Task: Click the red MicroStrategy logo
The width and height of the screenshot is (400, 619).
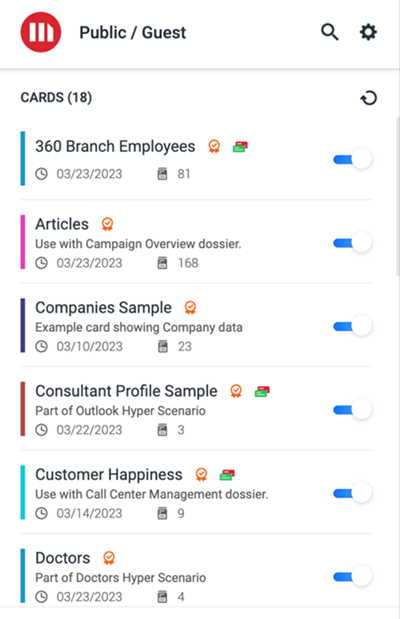Action: click(41, 32)
